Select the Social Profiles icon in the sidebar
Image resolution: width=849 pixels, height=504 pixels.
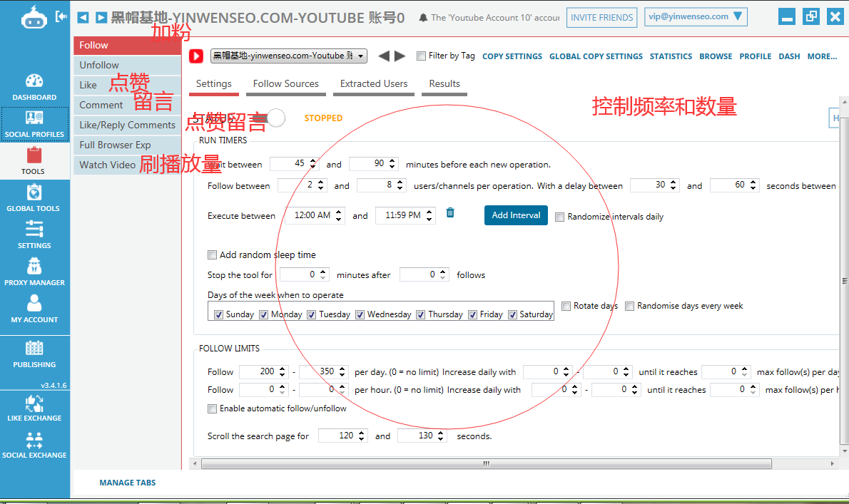(x=34, y=123)
